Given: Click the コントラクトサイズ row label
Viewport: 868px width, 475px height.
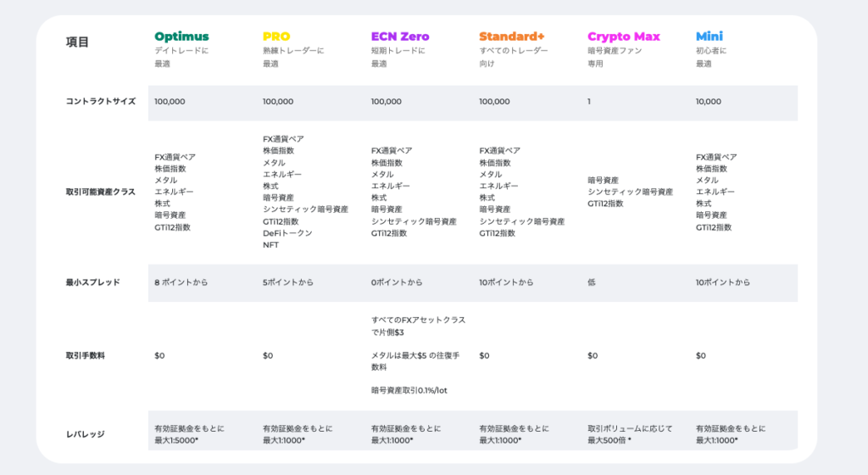Looking at the screenshot, I should point(101,102).
